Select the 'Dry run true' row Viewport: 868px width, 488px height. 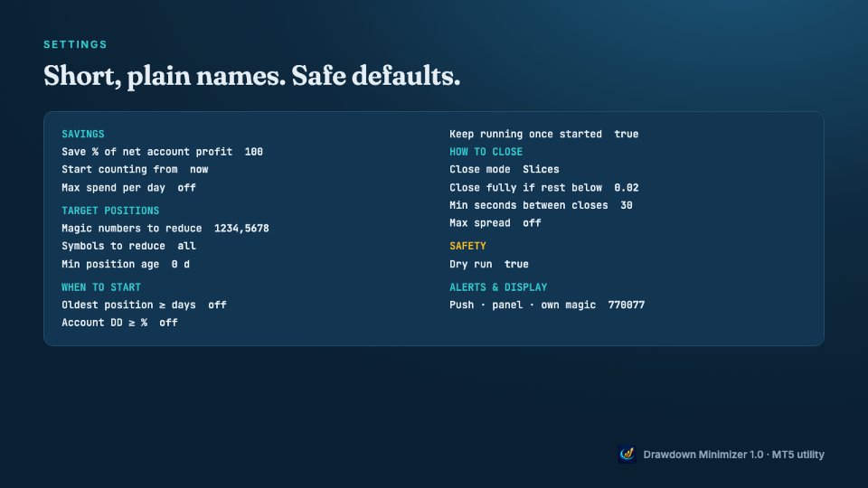coord(489,264)
